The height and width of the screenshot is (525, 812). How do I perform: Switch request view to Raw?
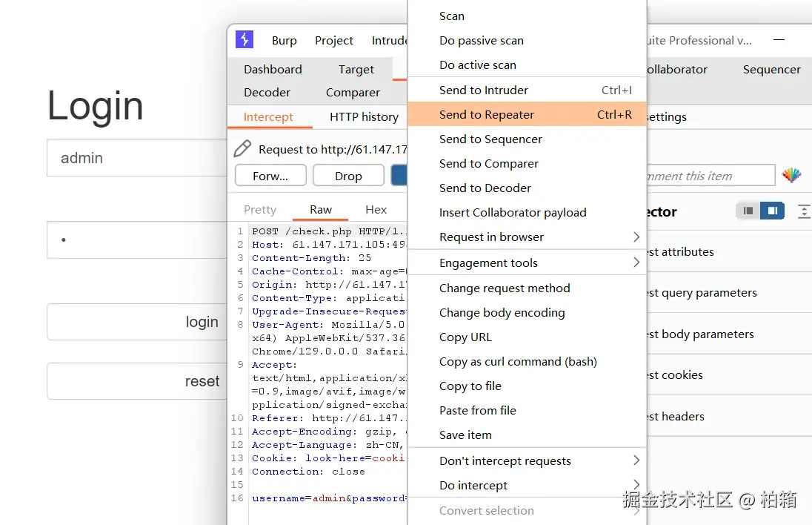321,209
